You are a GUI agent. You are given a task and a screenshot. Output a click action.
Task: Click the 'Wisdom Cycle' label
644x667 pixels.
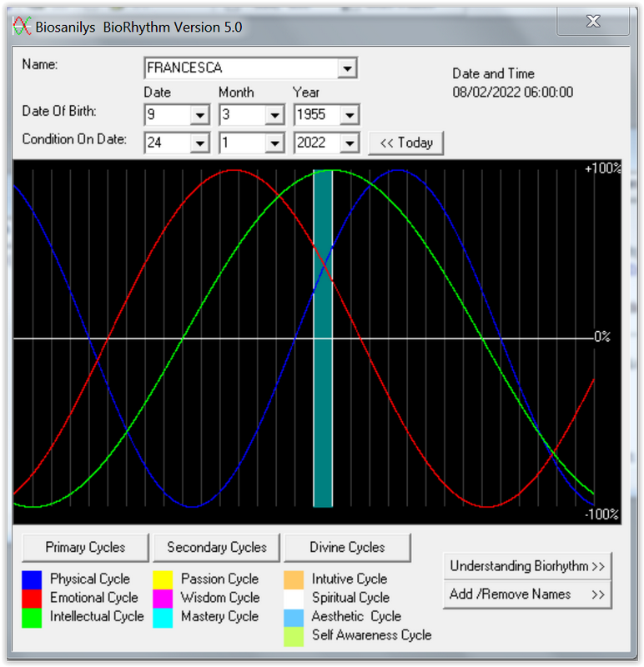pos(220,598)
